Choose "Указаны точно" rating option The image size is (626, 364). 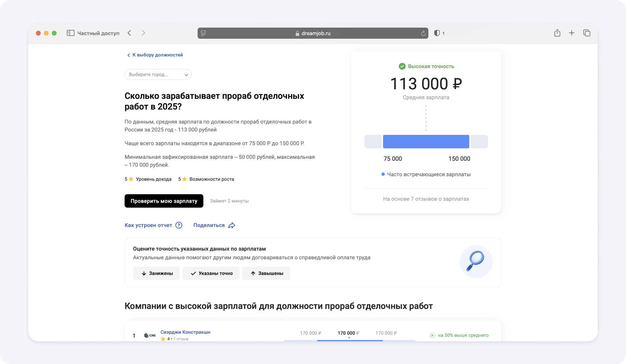tap(211, 273)
